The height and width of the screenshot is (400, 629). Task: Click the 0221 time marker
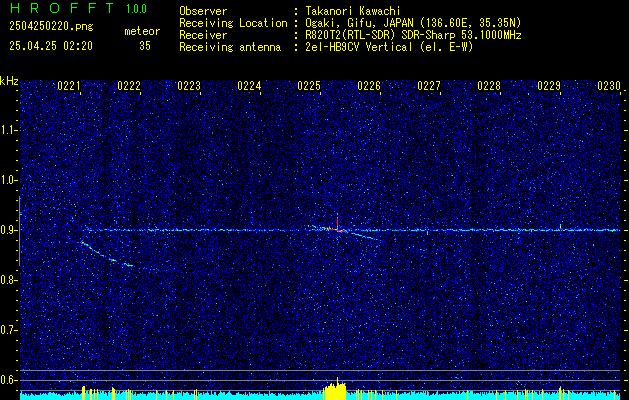tap(69, 86)
